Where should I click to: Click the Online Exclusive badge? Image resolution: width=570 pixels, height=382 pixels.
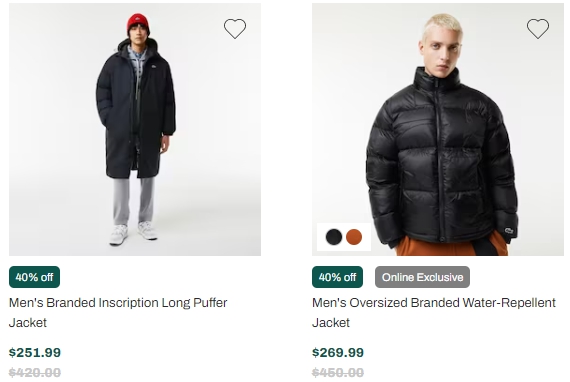(422, 277)
